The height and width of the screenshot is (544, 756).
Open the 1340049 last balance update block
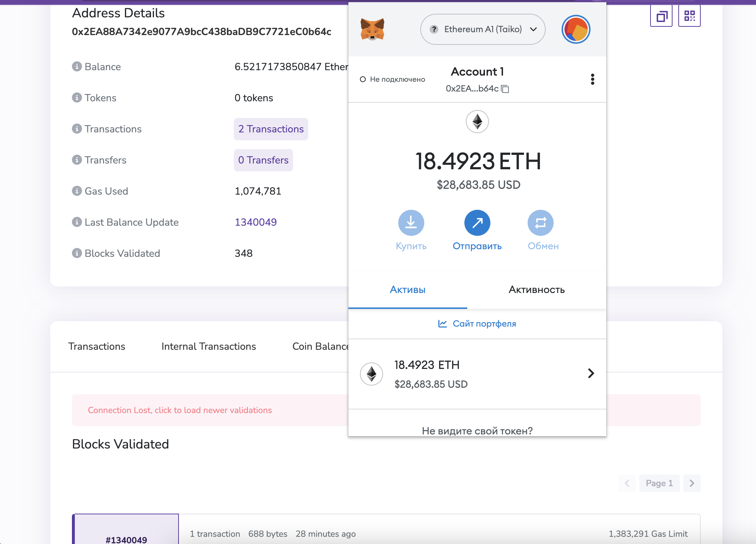click(255, 222)
